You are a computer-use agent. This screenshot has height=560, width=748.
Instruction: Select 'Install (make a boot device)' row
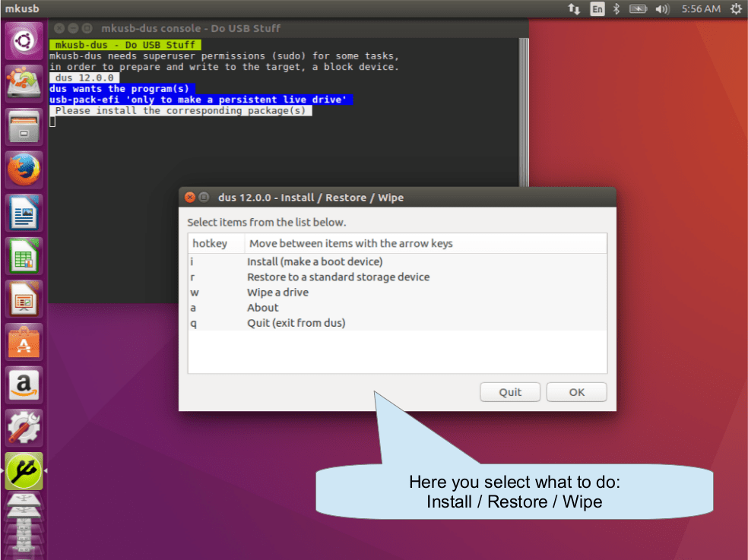[x=398, y=261]
